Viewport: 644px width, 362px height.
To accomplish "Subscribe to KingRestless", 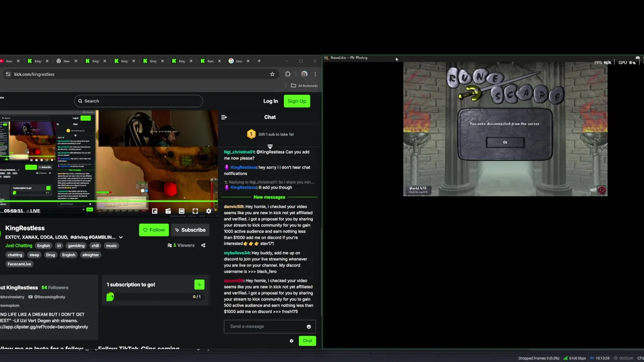I will coord(190,230).
